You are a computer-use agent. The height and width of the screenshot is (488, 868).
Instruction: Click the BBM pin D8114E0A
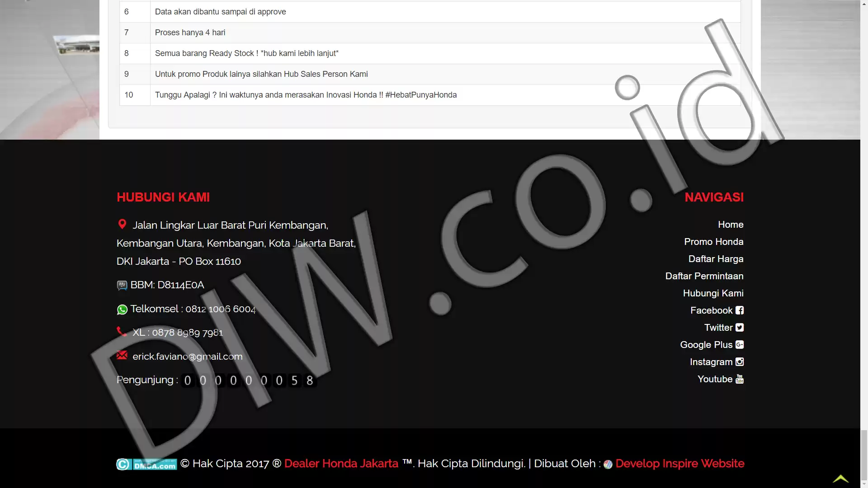(x=181, y=285)
